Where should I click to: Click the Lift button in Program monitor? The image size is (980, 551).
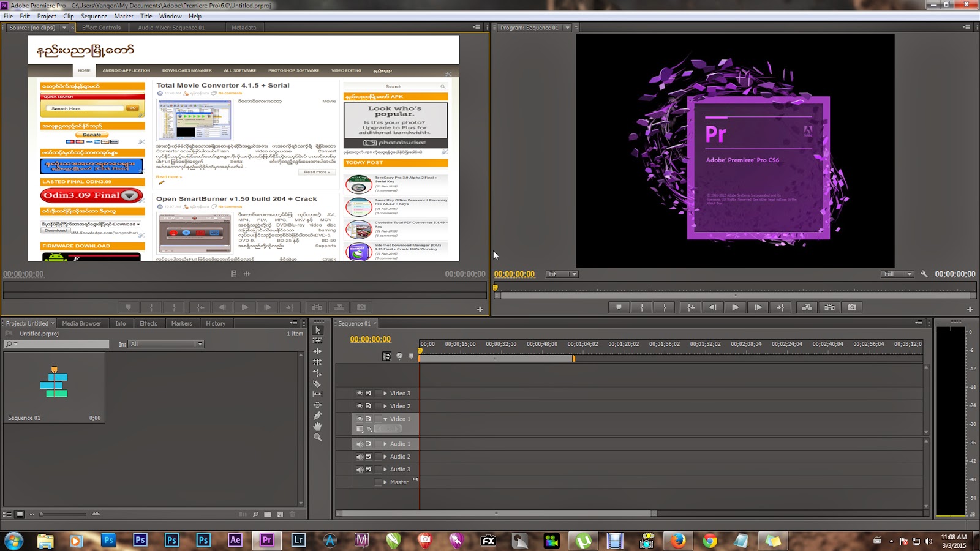pyautogui.click(x=807, y=307)
